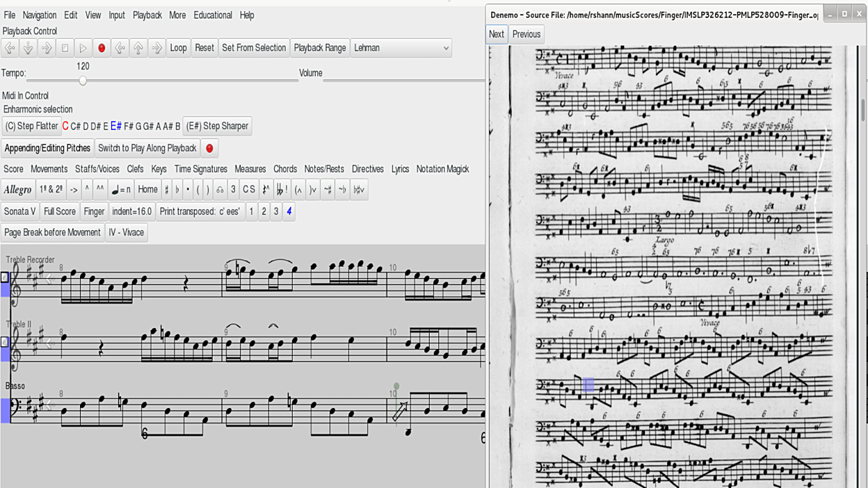Open the Playback menu in menu bar

pos(147,15)
